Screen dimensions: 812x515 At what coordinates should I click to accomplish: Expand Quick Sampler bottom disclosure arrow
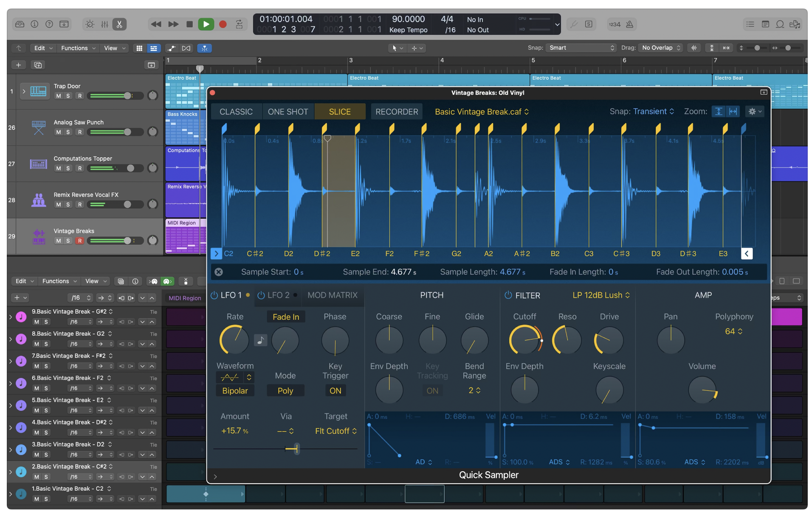click(215, 477)
